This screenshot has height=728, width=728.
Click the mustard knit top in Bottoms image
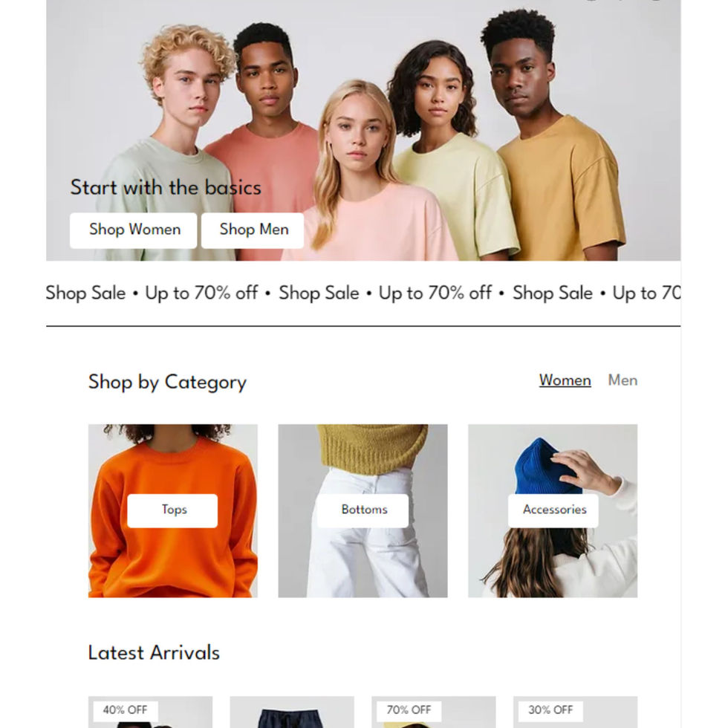pyautogui.click(x=371, y=448)
